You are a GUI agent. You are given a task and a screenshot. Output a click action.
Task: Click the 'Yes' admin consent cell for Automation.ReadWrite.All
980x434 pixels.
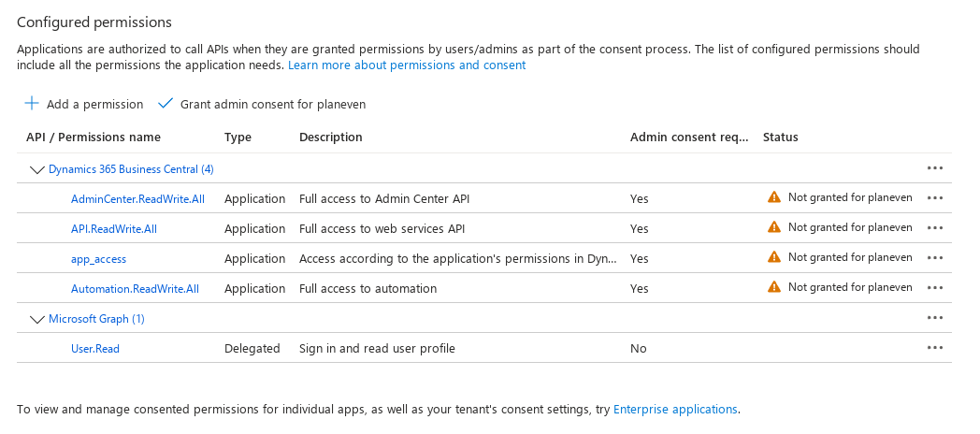click(x=640, y=289)
